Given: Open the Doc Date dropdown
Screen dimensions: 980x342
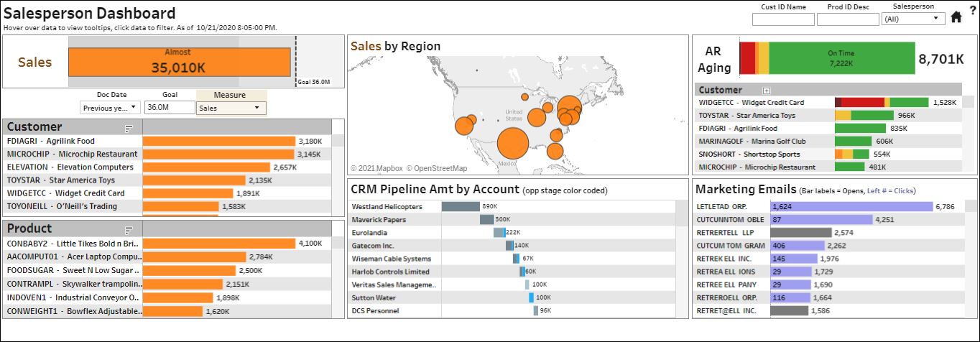Looking at the screenshot, I should (111, 108).
